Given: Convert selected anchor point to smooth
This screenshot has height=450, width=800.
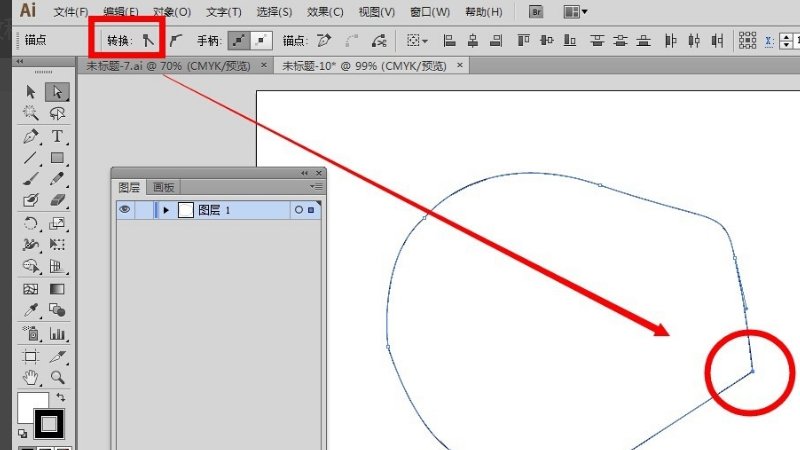Looking at the screenshot, I should point(176,40).
